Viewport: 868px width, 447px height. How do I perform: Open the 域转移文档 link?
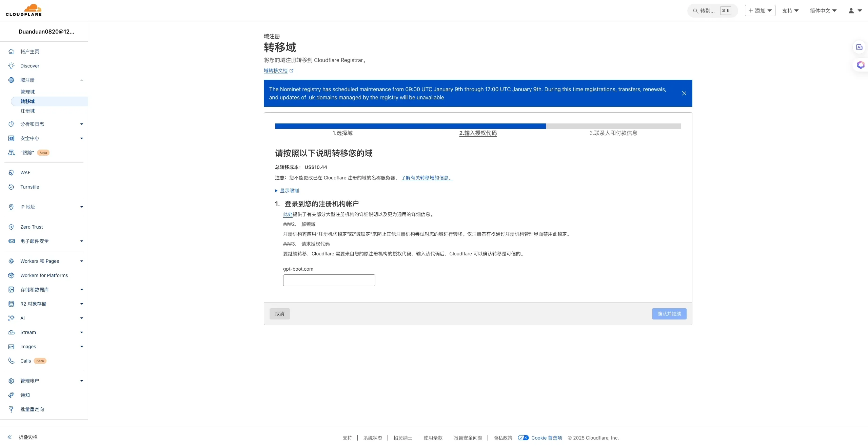tap(276, 71)
